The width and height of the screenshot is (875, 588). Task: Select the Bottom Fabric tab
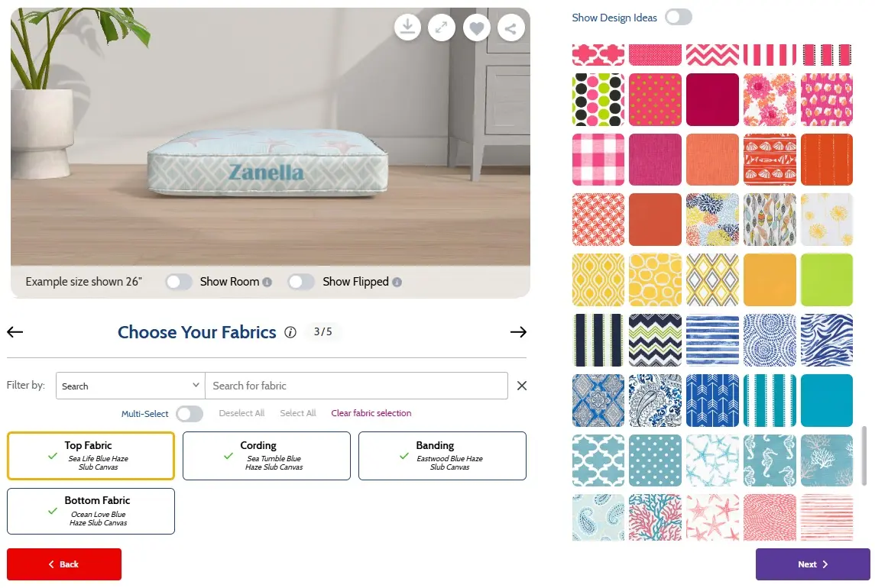91,511
